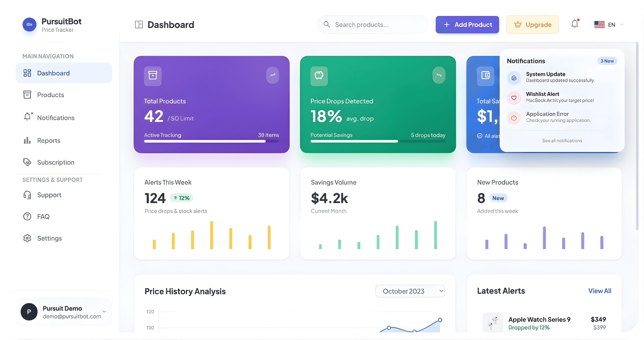
Task: Click the piggy bank icon on green card
Action: 319,76
